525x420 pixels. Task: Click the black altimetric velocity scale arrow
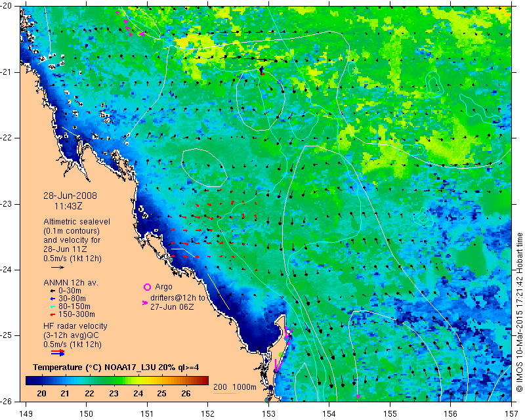tap(58, 267)
